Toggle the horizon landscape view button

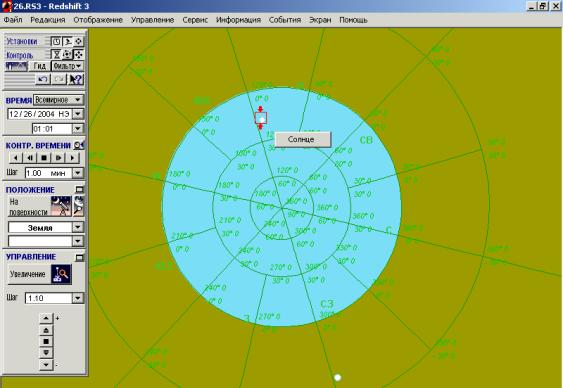point(17,66)
